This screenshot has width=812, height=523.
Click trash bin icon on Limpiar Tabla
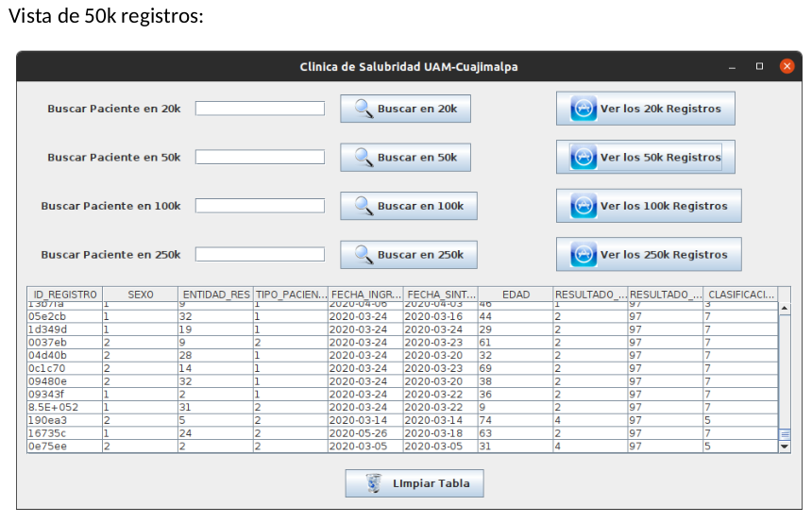(374, 483)
